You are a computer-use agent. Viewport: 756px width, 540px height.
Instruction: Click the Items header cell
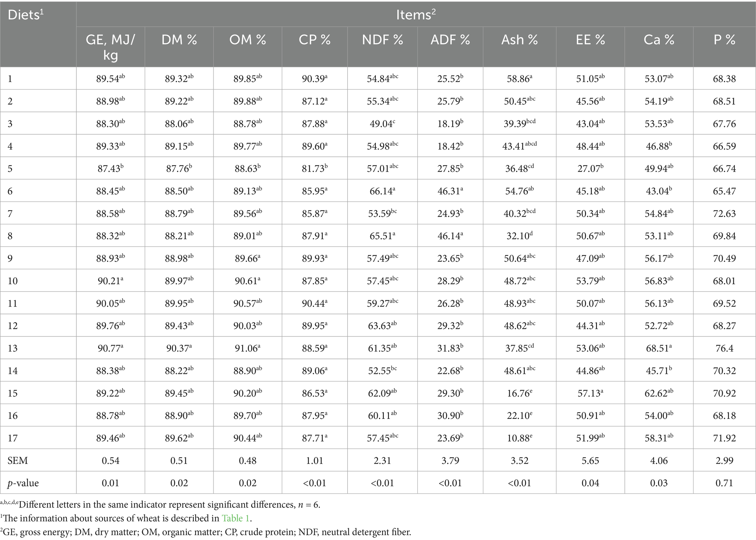tap(416, 15)
